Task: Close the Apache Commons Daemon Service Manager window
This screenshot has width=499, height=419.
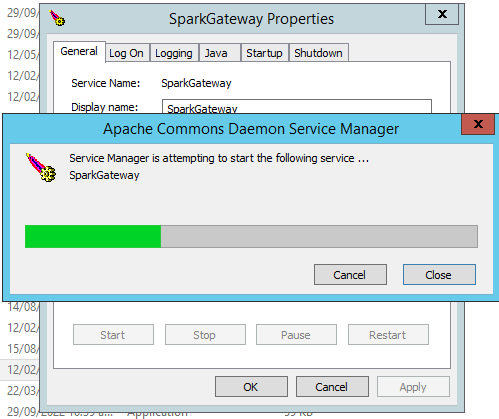Action: click(478, 124)
